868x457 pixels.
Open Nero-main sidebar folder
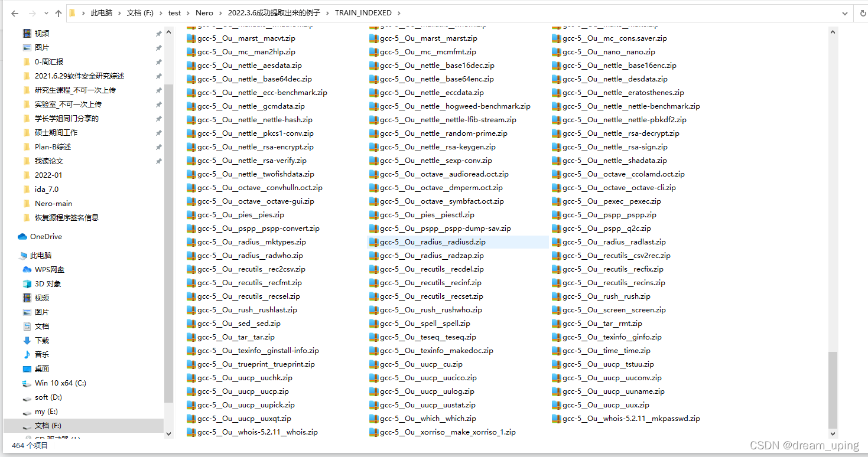tap(53, 204)
